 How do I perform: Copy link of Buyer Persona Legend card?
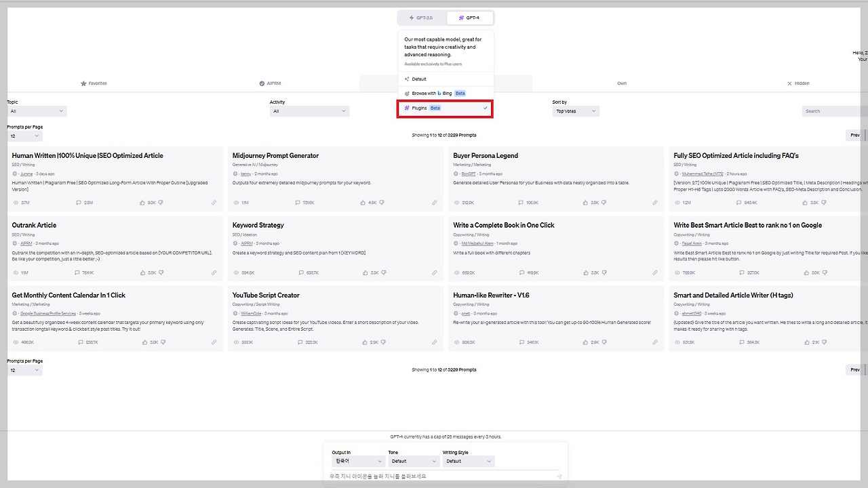click(655, 203)
